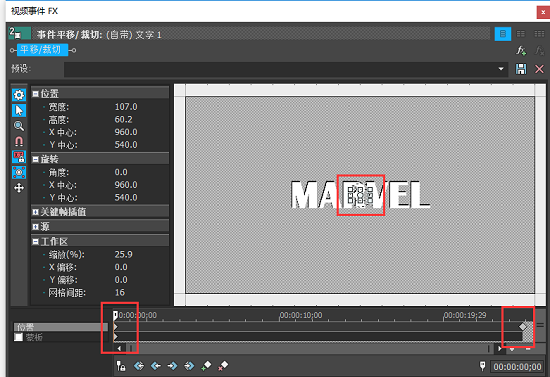Toggle the lock aspect ratio icon

click(19, 157)
